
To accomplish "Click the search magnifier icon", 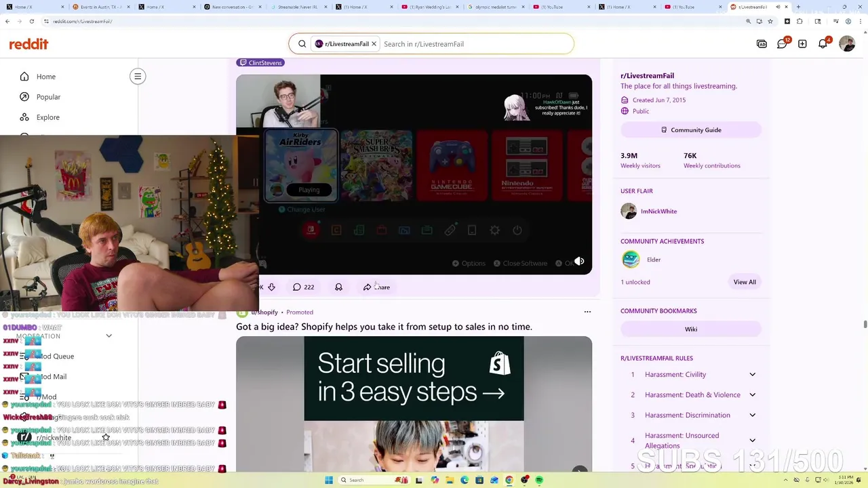I will click(x=302, y=44).
